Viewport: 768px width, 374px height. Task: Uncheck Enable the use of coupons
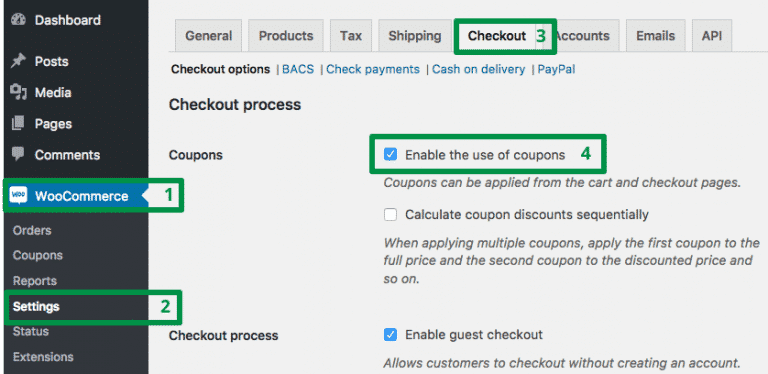[x=390, y=155]
